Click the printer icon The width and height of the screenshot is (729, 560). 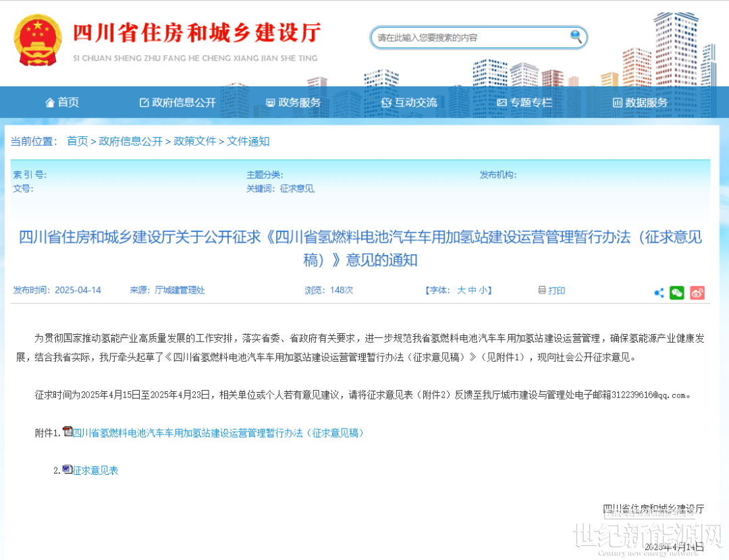542,290
